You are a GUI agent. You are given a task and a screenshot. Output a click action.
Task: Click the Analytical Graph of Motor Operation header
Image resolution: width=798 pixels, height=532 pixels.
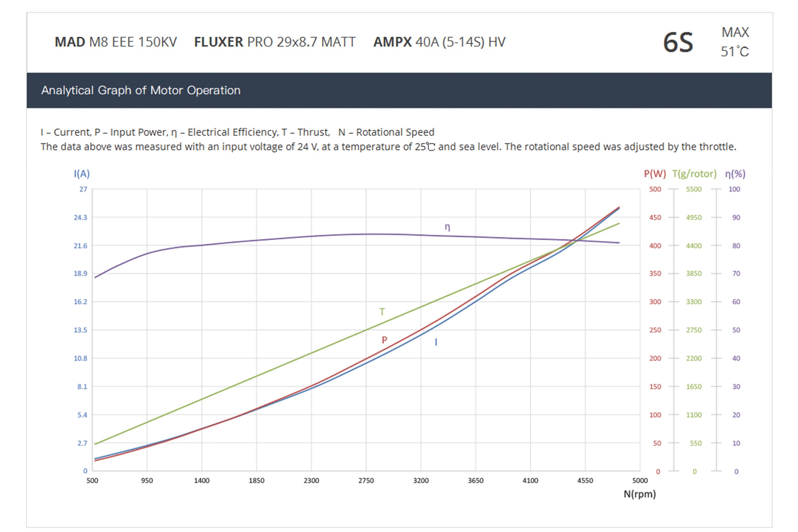(x=140, y=90)
